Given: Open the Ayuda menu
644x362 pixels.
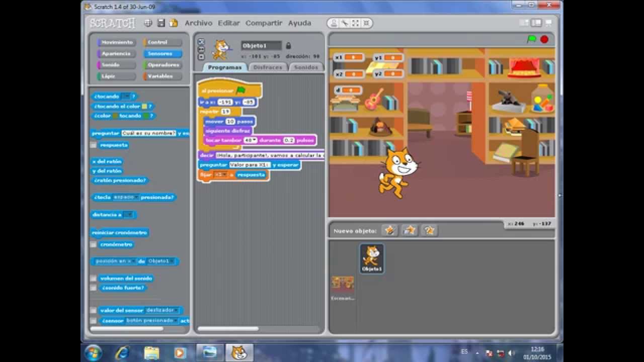Looking at the screenshot, I should 300,23.
